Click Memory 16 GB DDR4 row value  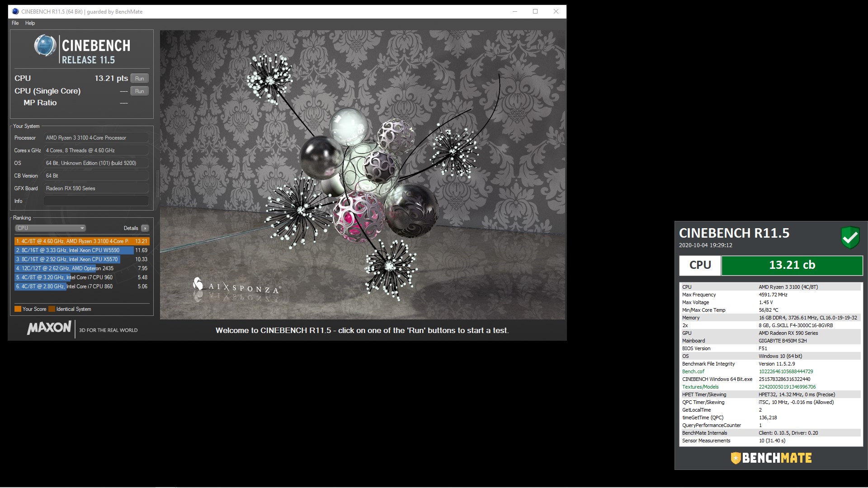point(808,318)
